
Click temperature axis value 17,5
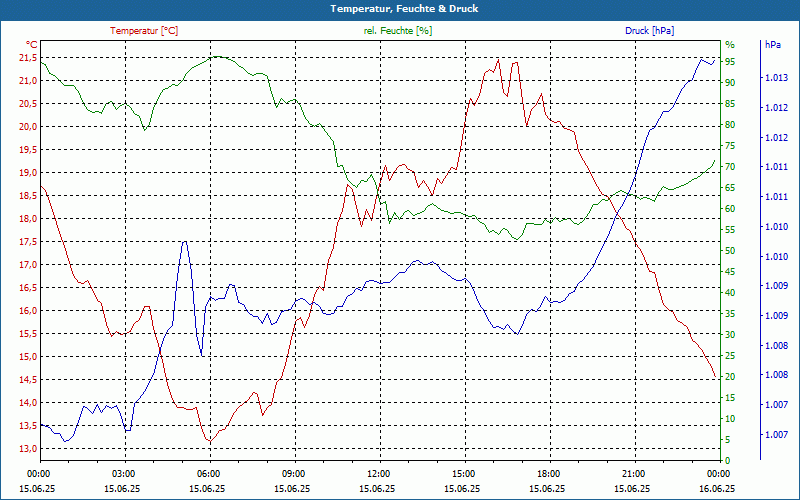[x=28, y=242]
